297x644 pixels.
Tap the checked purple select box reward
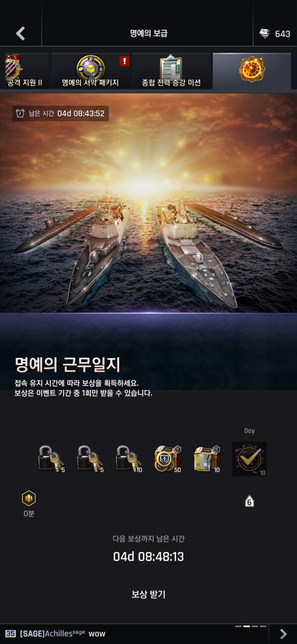point(249,459)
